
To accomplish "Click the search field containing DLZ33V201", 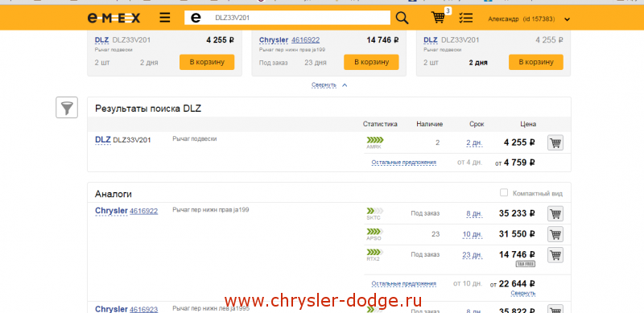I will (287, 18).
